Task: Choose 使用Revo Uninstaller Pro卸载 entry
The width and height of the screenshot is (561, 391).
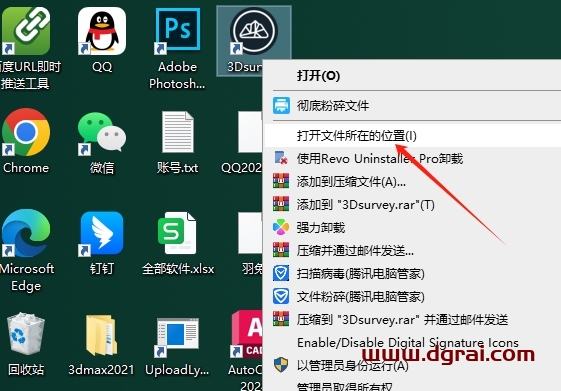Action: point(412,158)
